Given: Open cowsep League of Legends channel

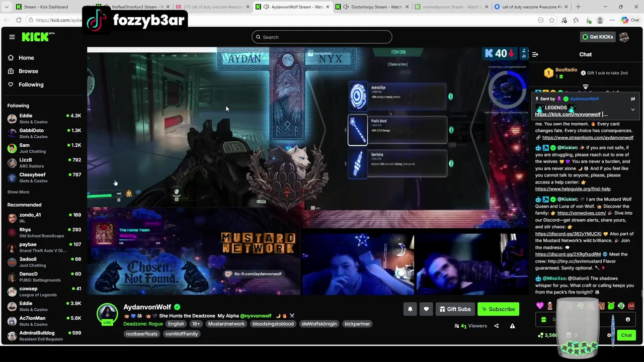Looking at the screenshot, I should pos(44,292).
